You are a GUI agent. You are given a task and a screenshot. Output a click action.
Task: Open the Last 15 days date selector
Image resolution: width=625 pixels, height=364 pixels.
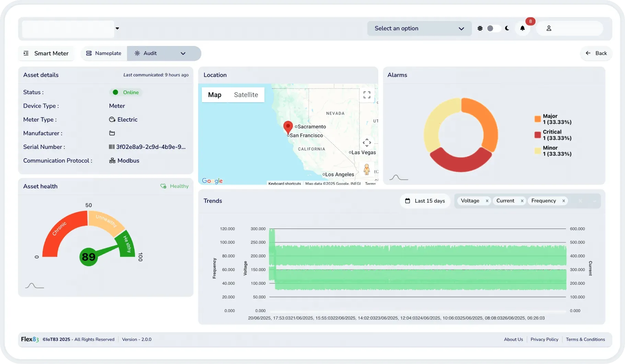(425, 201)
